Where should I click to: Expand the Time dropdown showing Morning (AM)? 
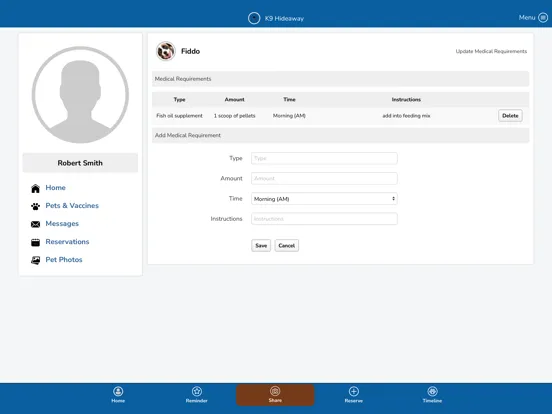324,199
